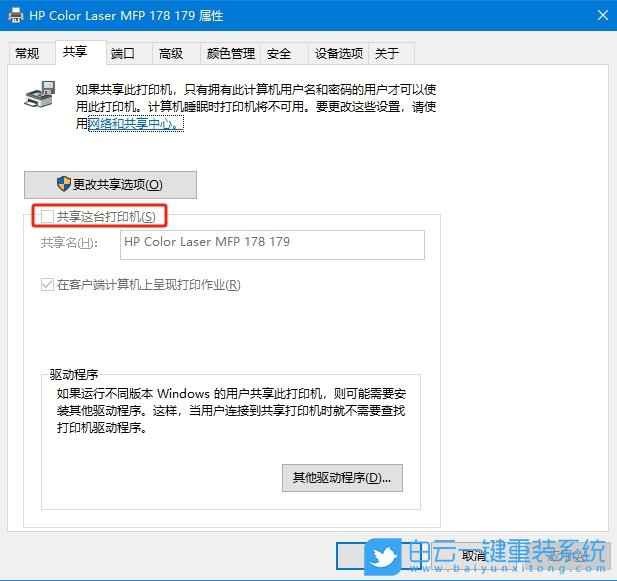The height and width of the screenshot is (581, 617).
Task: Switch to the 安全 tab
Action: (284, 53)
